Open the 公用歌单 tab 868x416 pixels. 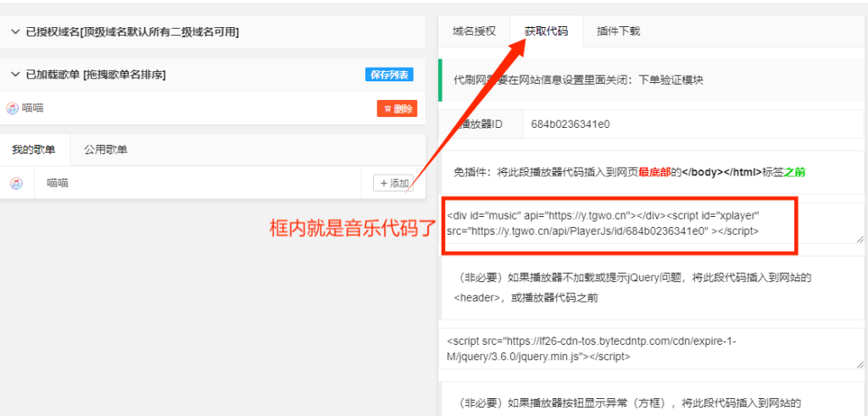[x=106, y=150]
